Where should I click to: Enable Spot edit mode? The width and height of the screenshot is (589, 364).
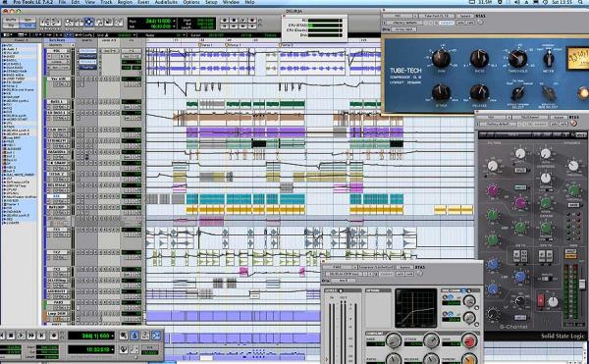click(27, 20)
